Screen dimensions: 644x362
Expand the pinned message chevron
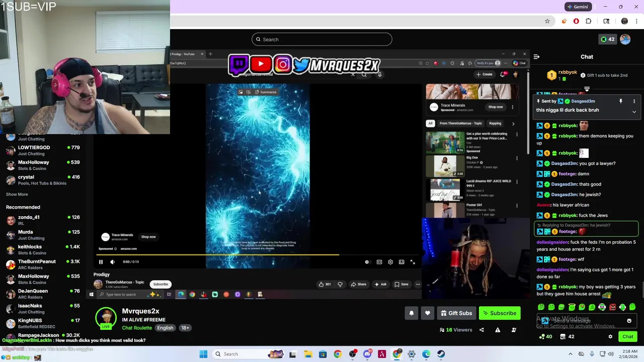pyautogui.click(x=634, y=112)
